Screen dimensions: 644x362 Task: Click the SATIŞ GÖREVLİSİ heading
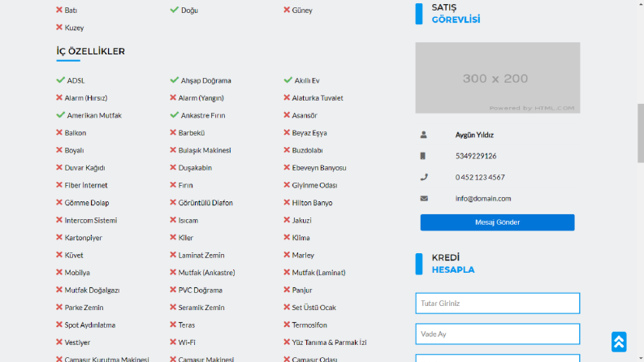click(456, 14)
